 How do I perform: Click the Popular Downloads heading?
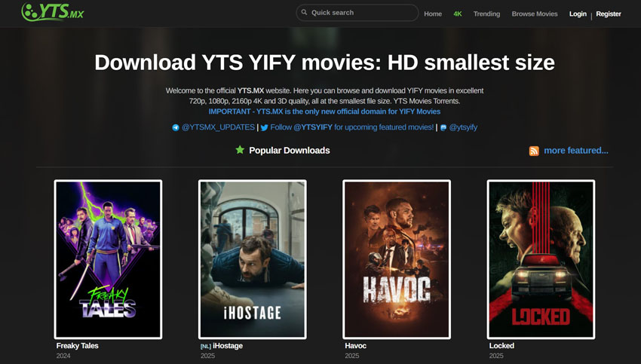tap(290, 150)
